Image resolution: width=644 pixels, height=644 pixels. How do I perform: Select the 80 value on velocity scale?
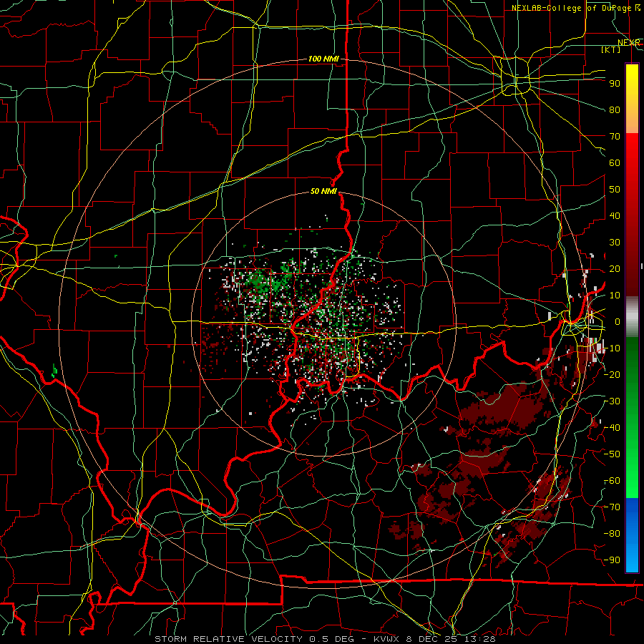(615, 110)
